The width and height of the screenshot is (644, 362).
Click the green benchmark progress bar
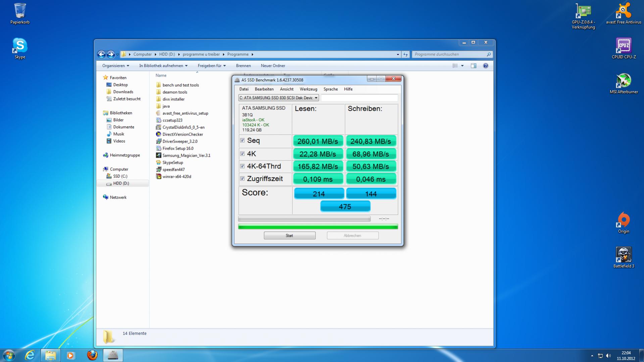(318, 227)
